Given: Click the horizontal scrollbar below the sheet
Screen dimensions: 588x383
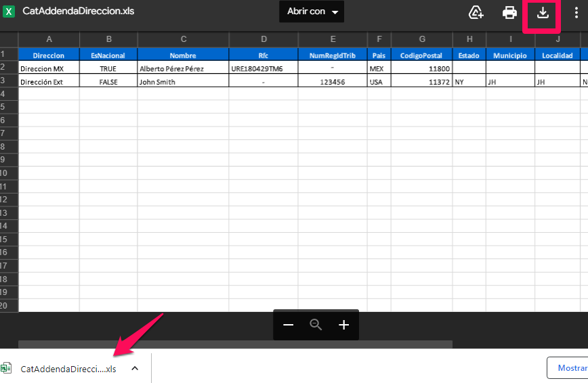Looking at the screenshot, I should click(x=234, y=344).
